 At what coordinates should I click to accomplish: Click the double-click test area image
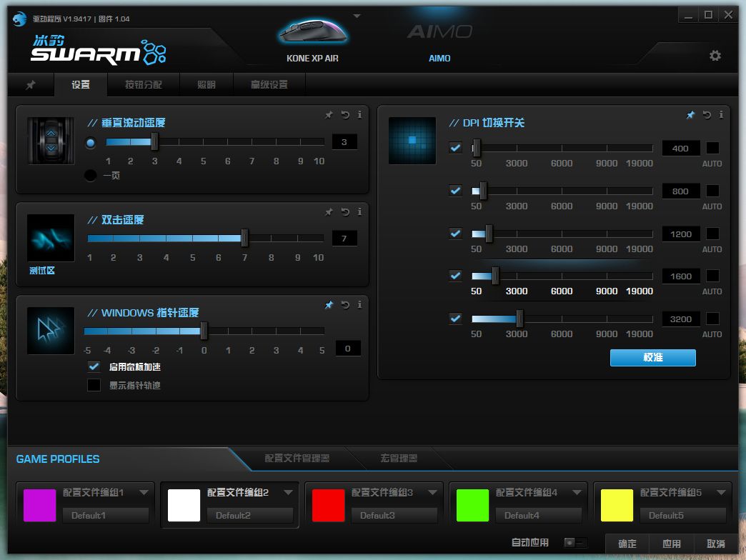[x=51, y=238]
